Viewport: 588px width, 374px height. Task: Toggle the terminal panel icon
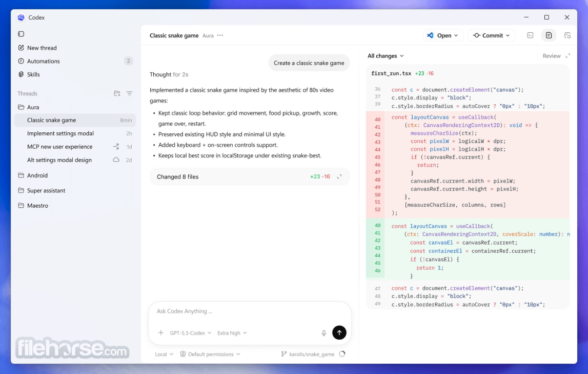530,35
